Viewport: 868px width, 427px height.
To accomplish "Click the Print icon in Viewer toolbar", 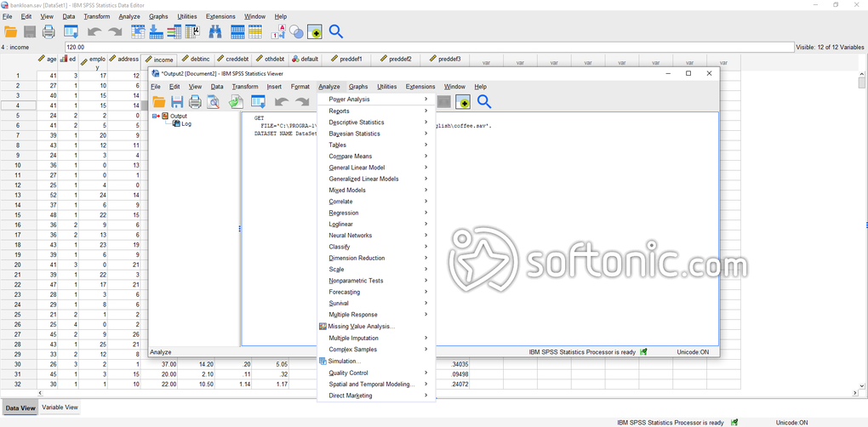I will [195, 101].
